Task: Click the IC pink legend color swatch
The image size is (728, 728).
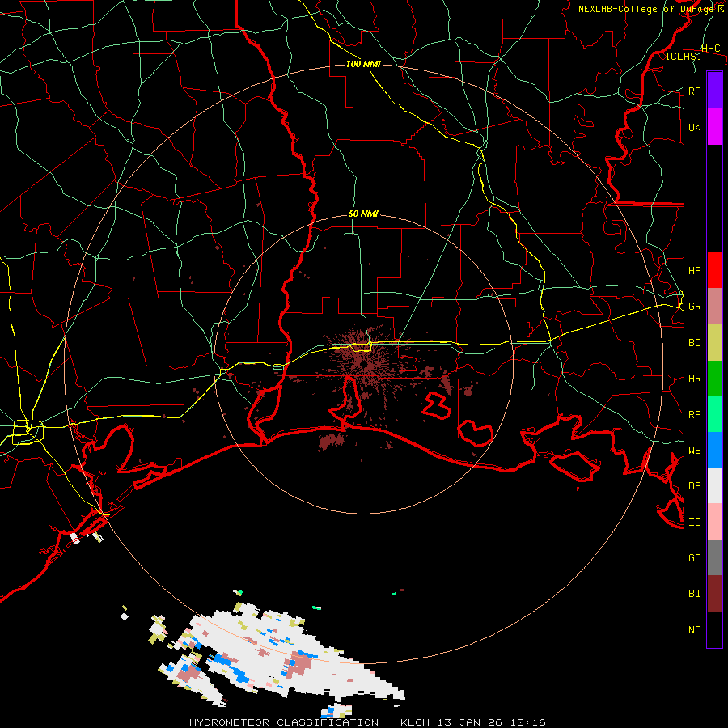Action: click(714, 522)
